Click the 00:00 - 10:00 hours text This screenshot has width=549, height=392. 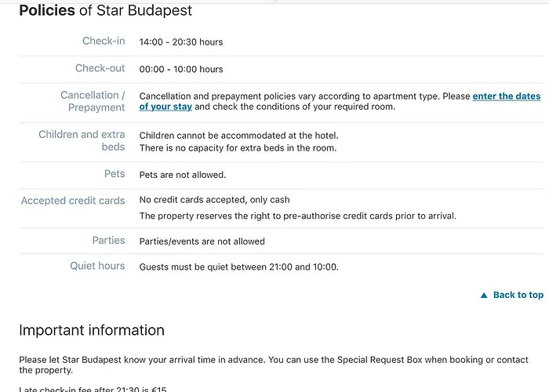[x=181, y=69]
